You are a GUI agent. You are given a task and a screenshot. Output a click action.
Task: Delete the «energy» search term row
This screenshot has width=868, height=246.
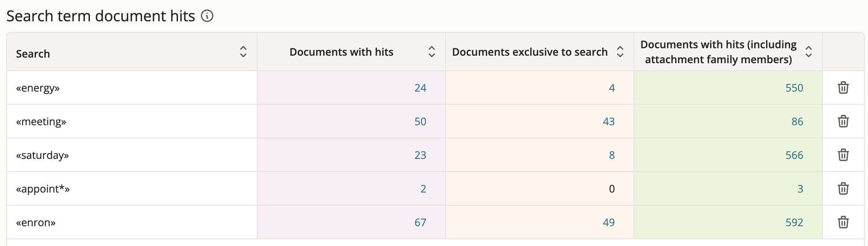pyautogui.click(x=843, y=88)
